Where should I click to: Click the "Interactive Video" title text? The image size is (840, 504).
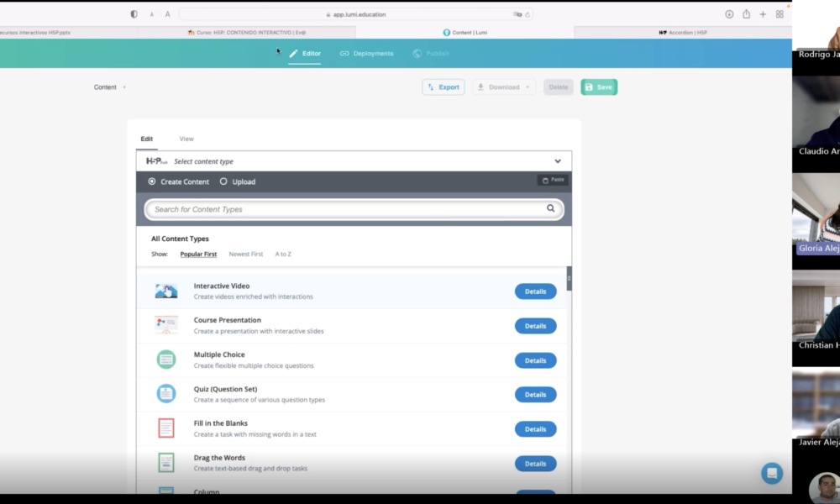point(222,286)
